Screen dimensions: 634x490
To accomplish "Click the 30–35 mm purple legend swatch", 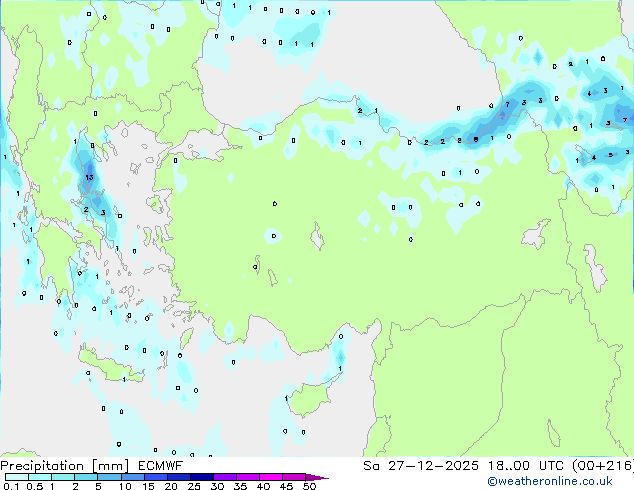I will click(224, 477).
